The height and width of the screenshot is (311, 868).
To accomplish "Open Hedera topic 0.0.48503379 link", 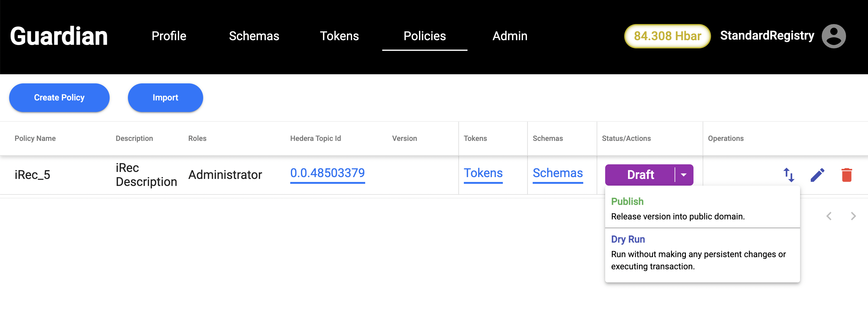I will (327, 173).
